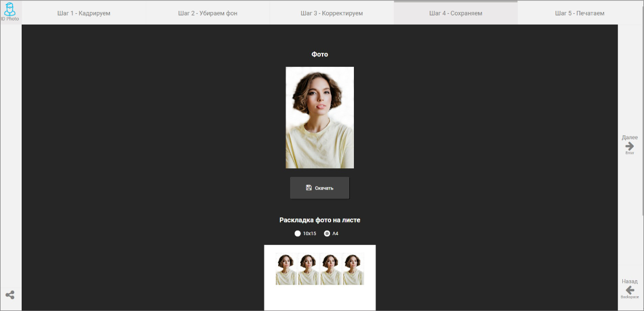The width and height of the screenshot is (644, 311).
Task: Click the fourth photo on the sheet layout
Action: (353, 269)
